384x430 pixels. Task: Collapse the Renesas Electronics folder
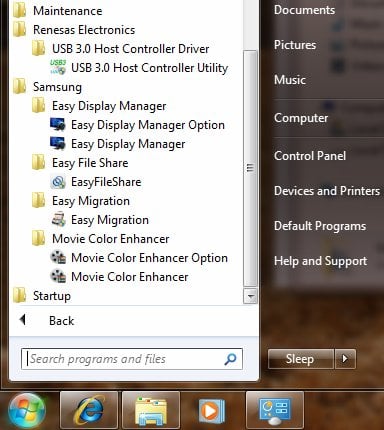point(127,30)
